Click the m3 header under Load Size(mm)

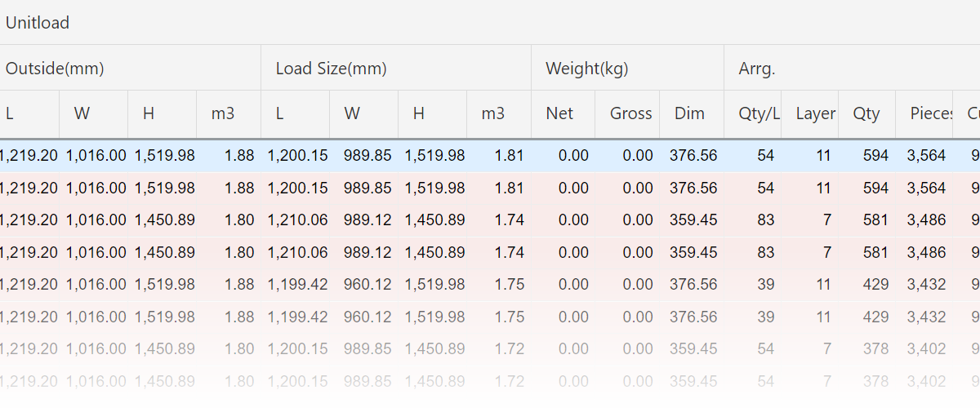click(x=492, y=113)
